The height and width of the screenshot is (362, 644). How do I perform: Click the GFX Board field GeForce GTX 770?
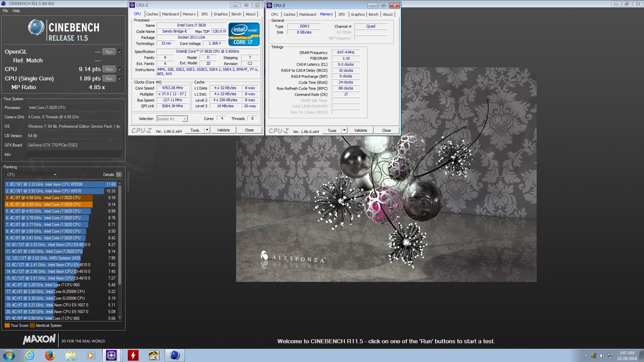74,145
